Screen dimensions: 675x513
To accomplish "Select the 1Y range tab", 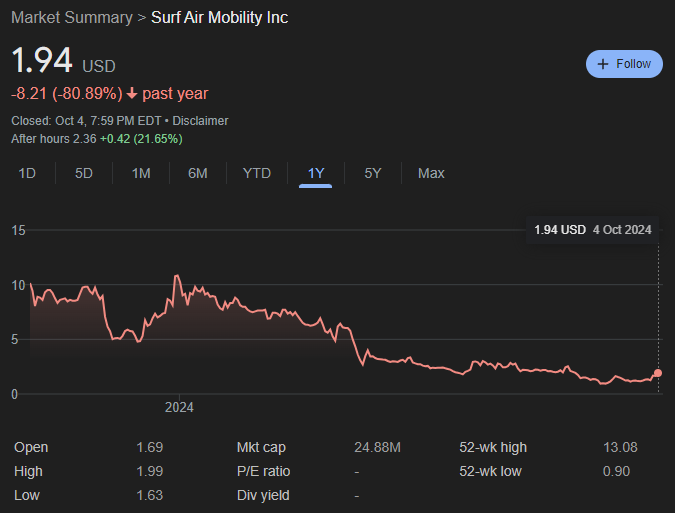I will pos(316,173).
